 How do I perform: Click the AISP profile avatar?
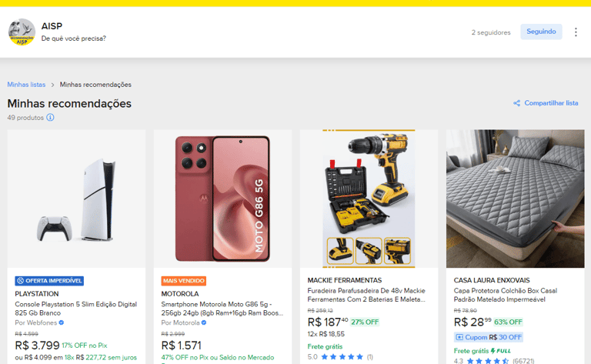pos(22,32)
